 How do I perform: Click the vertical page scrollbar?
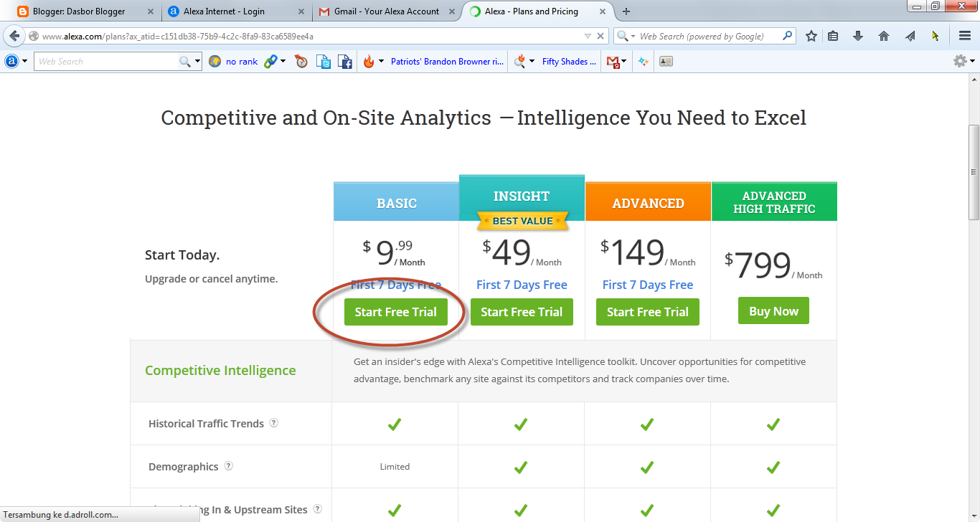974,172
